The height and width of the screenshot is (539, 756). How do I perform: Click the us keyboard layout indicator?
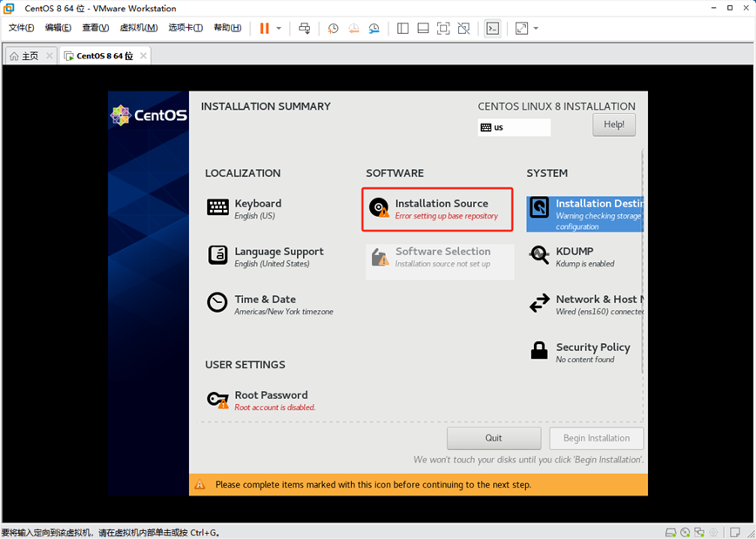point(514,128)
